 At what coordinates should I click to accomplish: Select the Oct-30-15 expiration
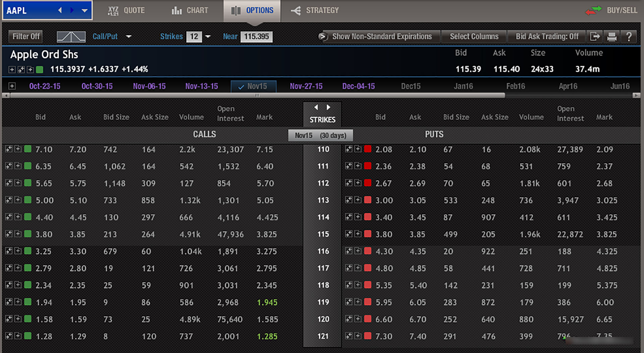click(x=97, y=86)
